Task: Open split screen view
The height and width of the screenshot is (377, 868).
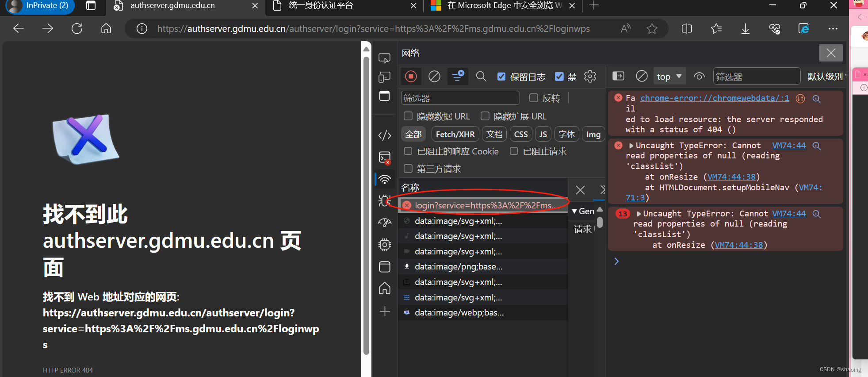Action: [687, 29]
